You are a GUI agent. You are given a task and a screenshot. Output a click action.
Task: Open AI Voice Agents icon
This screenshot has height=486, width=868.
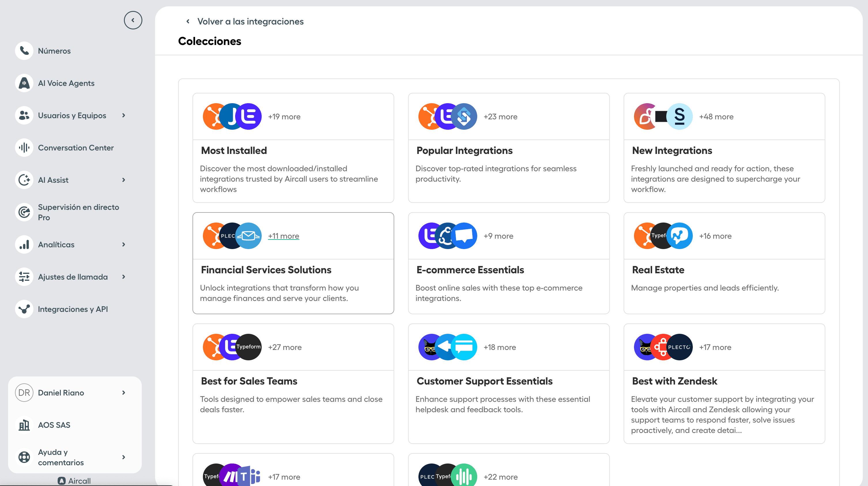pos(24,83)
